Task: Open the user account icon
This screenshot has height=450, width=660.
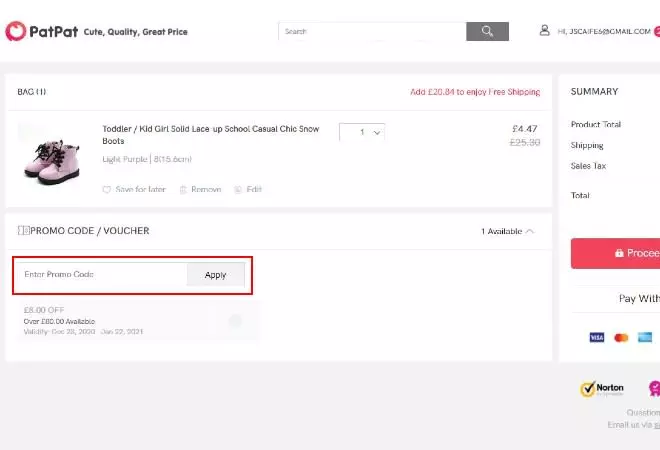Action: (544, 30)
